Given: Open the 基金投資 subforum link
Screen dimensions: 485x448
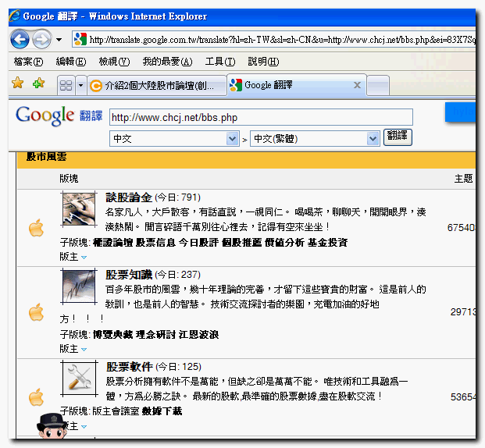Looking at the screenshot, I should tap(327, 243).
